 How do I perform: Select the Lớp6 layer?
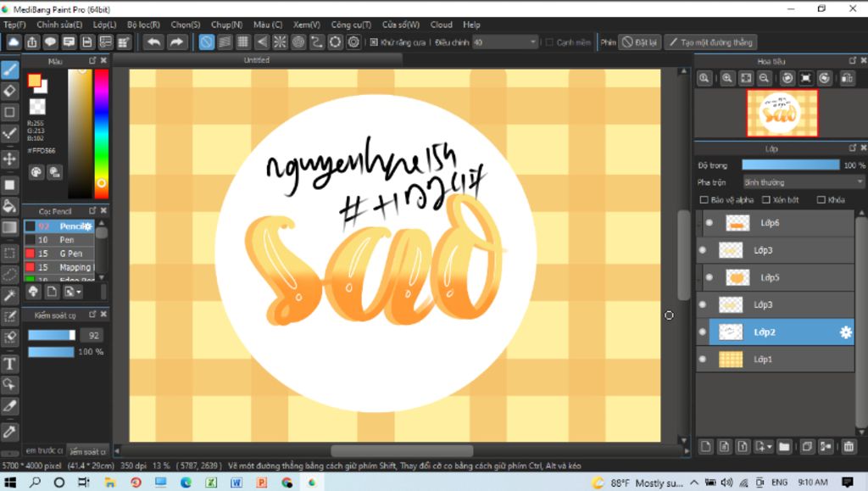[x=775, y=223]
